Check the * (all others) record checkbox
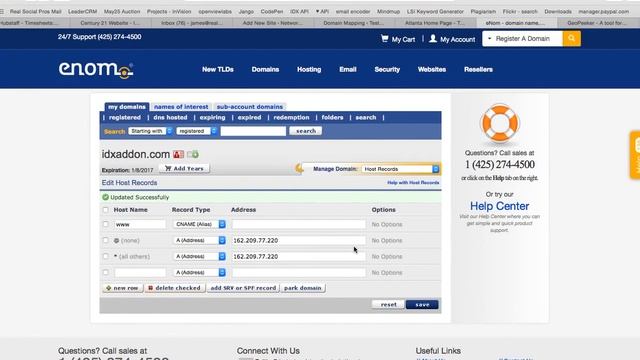 tap(106, 256)
